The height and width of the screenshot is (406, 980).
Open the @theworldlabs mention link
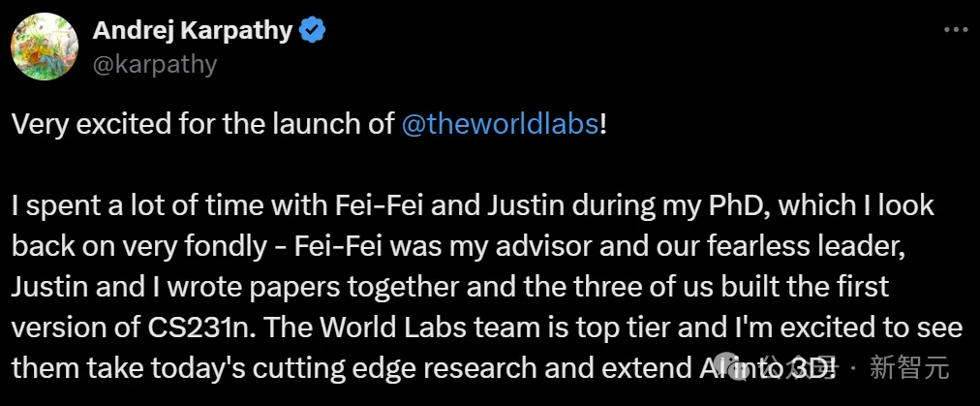[x=500, y=126]
